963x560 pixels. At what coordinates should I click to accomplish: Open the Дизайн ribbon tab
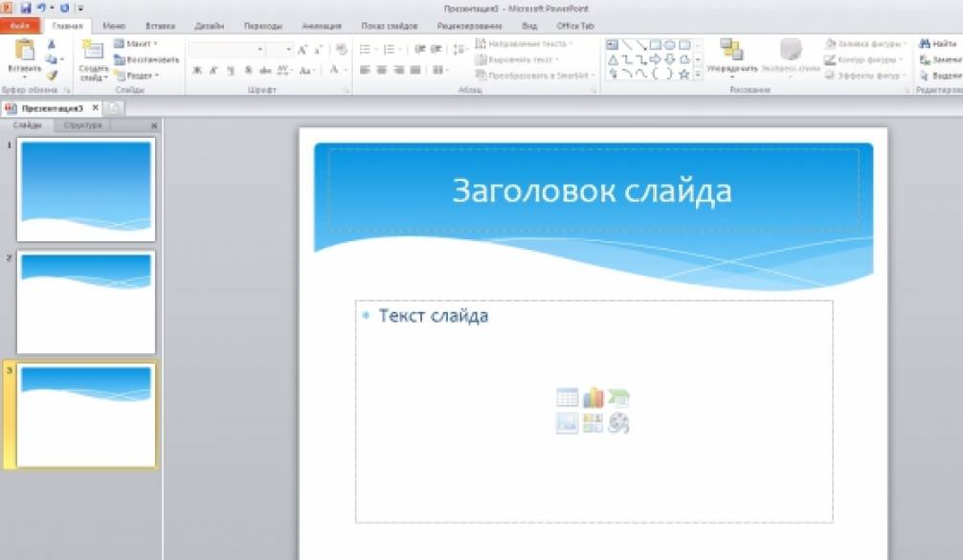click(x=210, y=26)
